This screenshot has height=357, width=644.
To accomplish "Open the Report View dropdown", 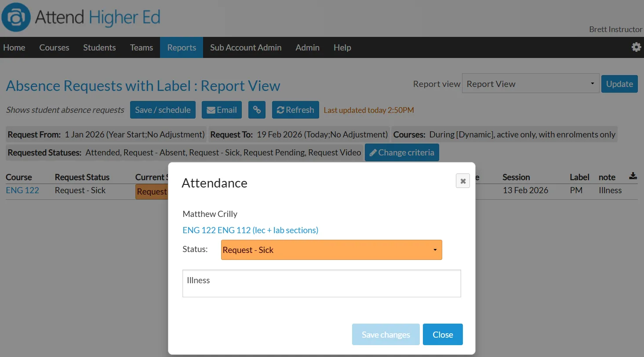I will (x=531, y=83).
